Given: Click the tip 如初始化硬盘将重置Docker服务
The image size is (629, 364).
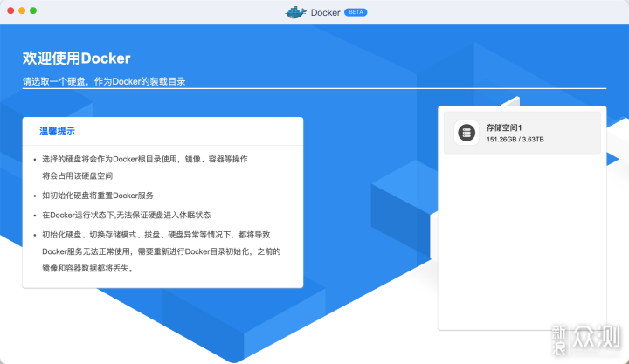Looking at the screenshot, I should point(98,196).
